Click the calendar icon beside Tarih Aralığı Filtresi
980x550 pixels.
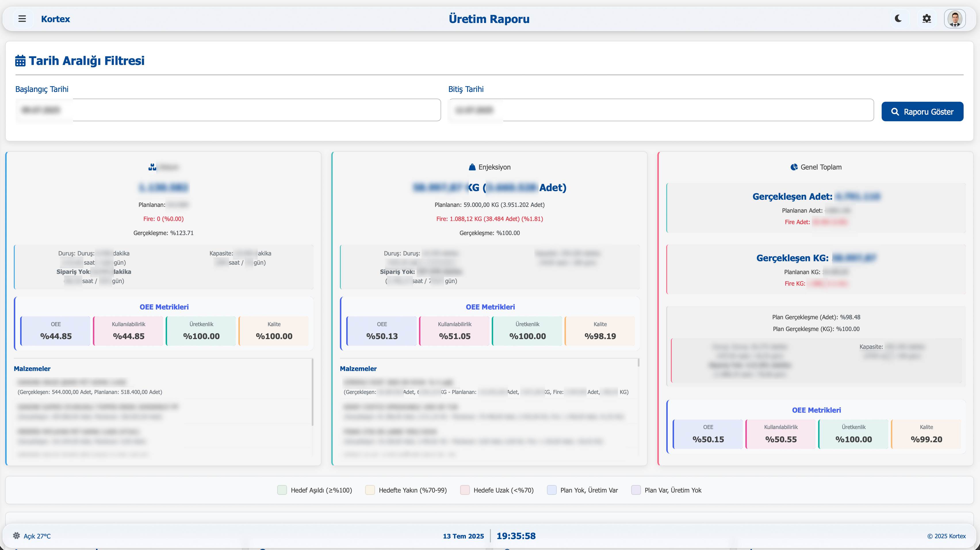(x=20, y=61)
